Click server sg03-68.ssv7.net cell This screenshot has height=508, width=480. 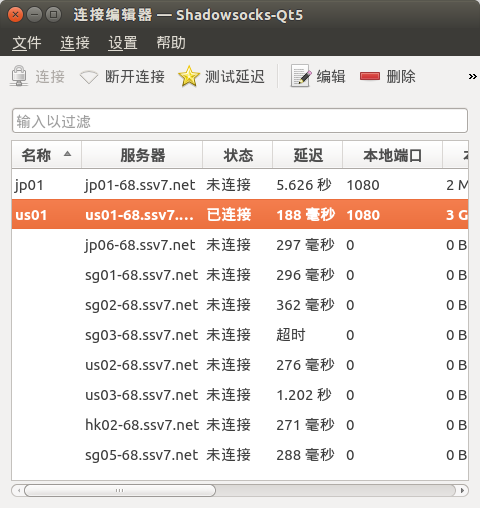click(x=142, y=335)
